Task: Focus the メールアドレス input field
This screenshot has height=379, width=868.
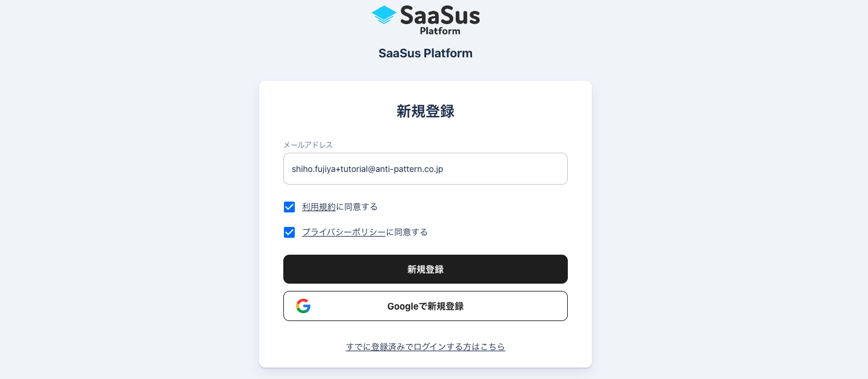Action: 426,169
